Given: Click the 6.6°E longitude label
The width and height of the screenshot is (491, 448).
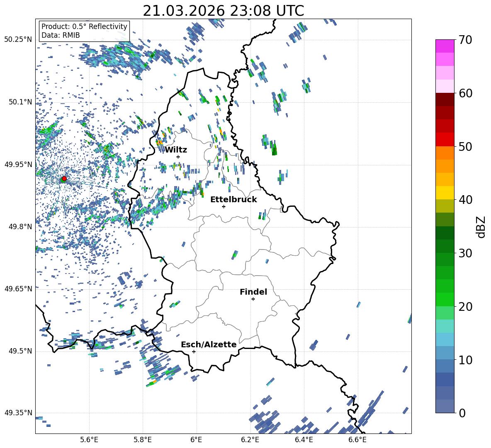Looking at the screenshot, I should [x=357, y=440].
